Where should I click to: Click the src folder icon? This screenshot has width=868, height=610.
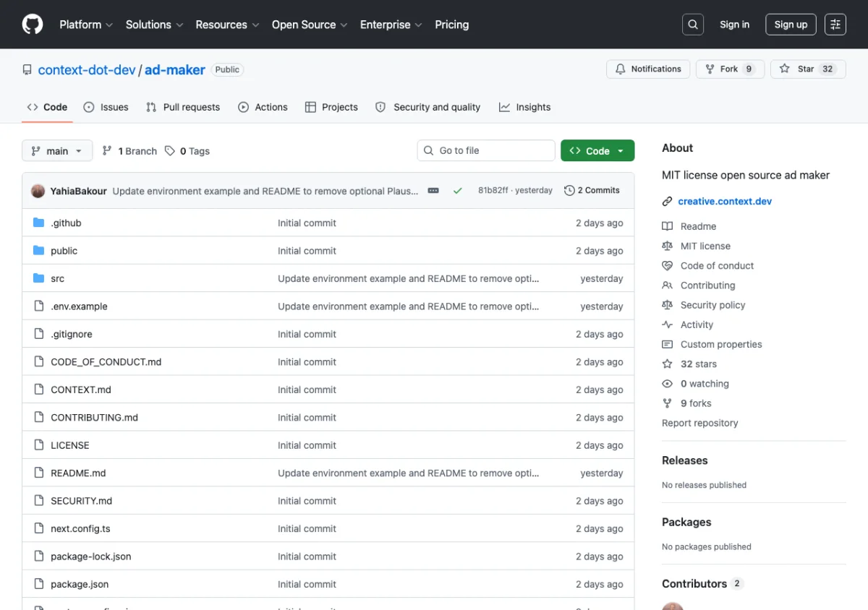[x=39, y=278]
